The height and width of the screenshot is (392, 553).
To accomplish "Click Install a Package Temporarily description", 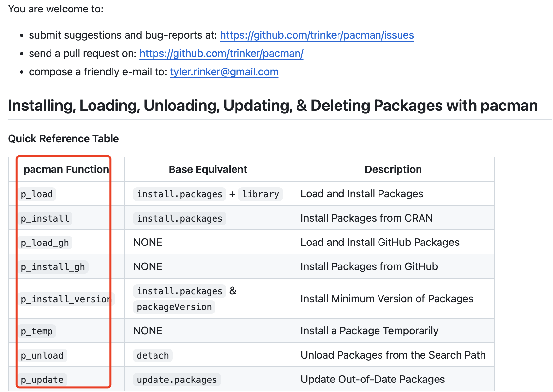I will coord(369,331).
